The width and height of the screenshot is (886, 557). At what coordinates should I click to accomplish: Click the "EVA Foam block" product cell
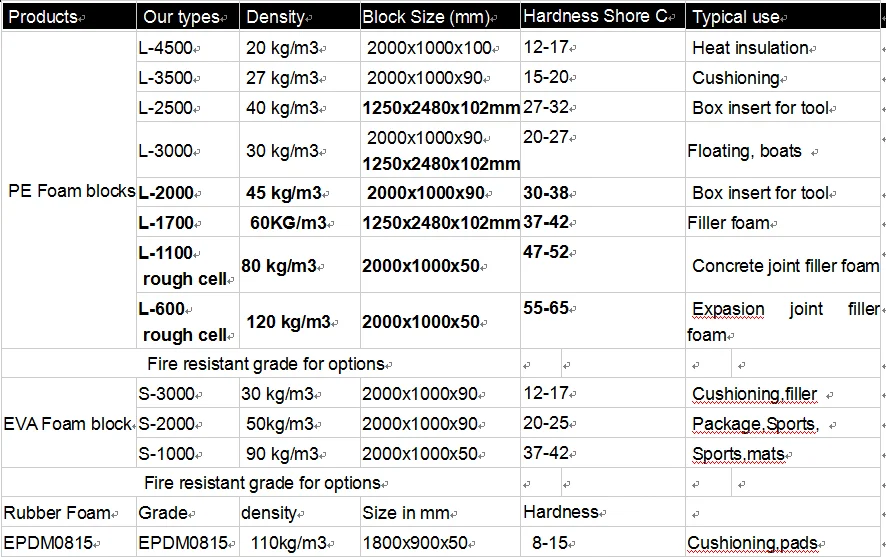(68, 424)
